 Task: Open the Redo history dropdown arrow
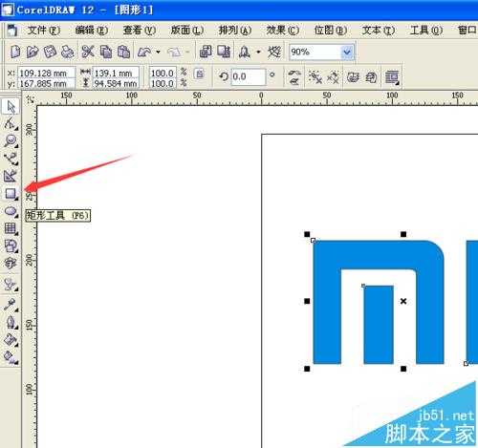tap(187, 52)
